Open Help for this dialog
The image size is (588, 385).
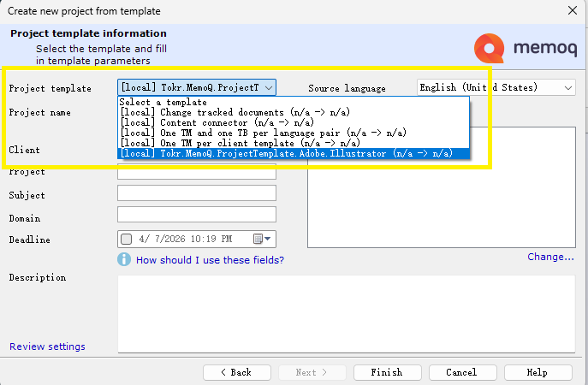[538, 372]
